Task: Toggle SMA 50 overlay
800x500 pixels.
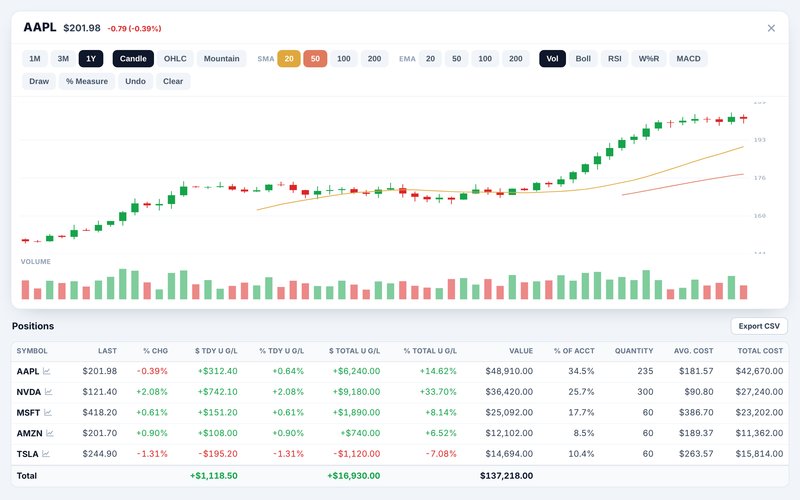Action: point(315,59)
